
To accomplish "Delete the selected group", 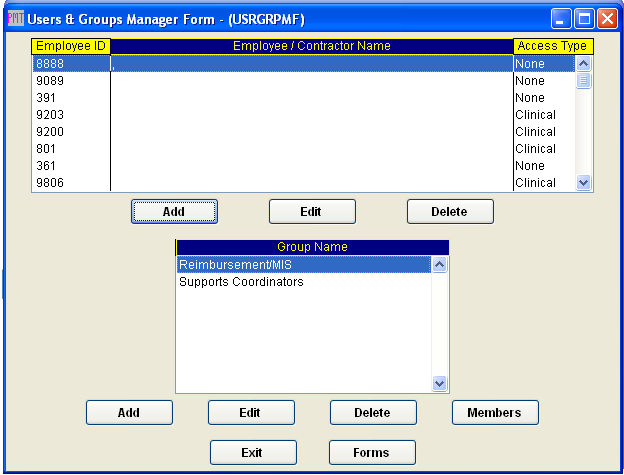I will [373, 412].
